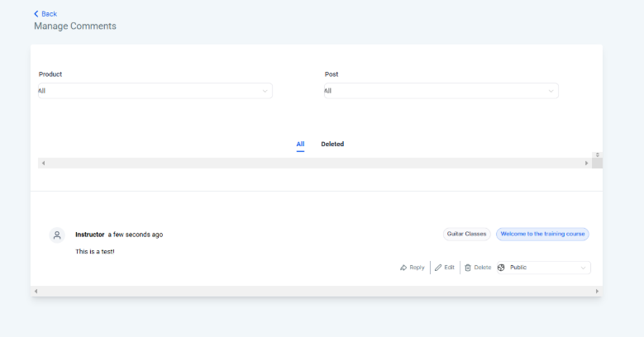Click the back chevron arrow icon

coord(36,14)
